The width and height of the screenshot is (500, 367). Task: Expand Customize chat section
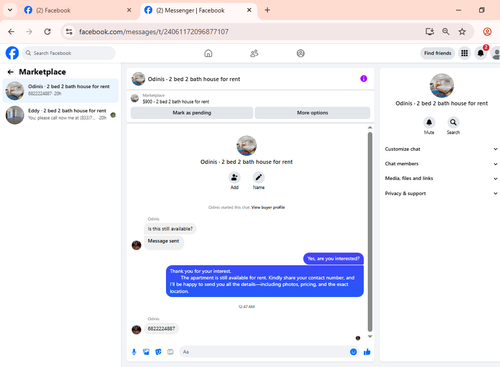point(441,149)
